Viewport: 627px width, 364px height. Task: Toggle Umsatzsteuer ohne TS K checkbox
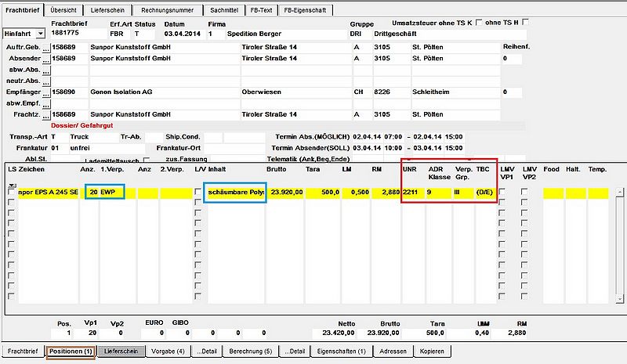click(479, 23)
